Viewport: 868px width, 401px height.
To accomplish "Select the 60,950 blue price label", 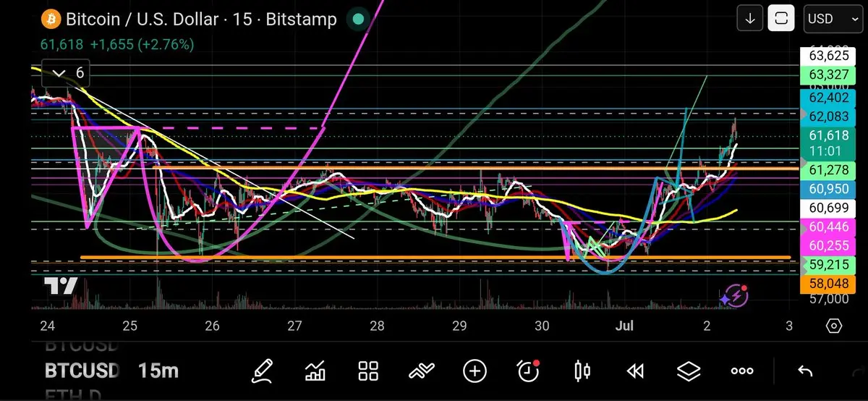I will [829, 190].
